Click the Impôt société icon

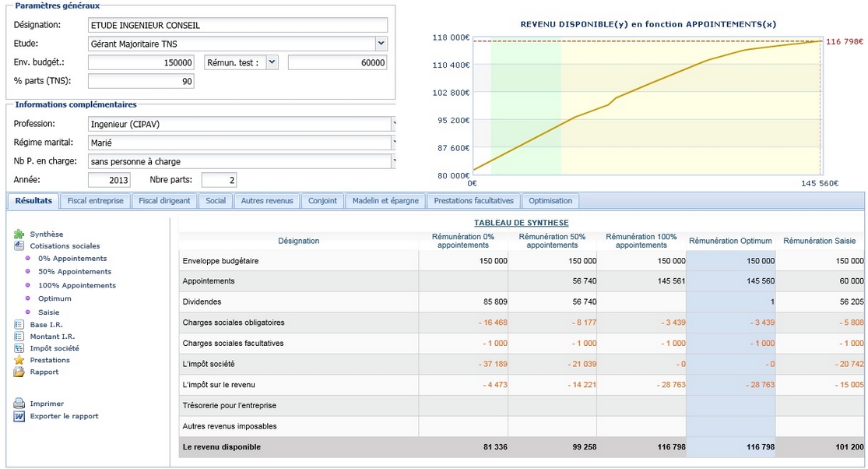19,348
